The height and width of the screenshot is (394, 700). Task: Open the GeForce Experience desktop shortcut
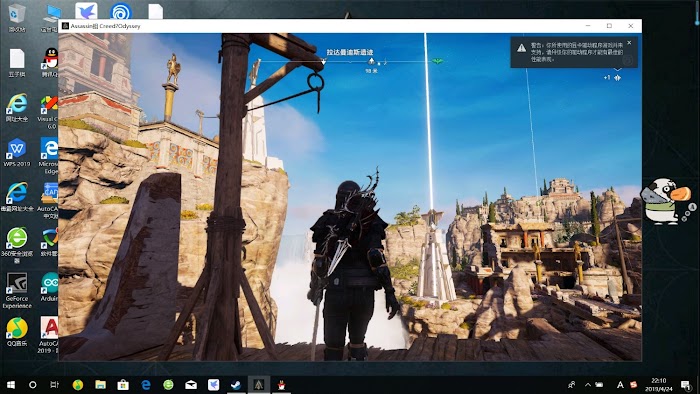17,290
